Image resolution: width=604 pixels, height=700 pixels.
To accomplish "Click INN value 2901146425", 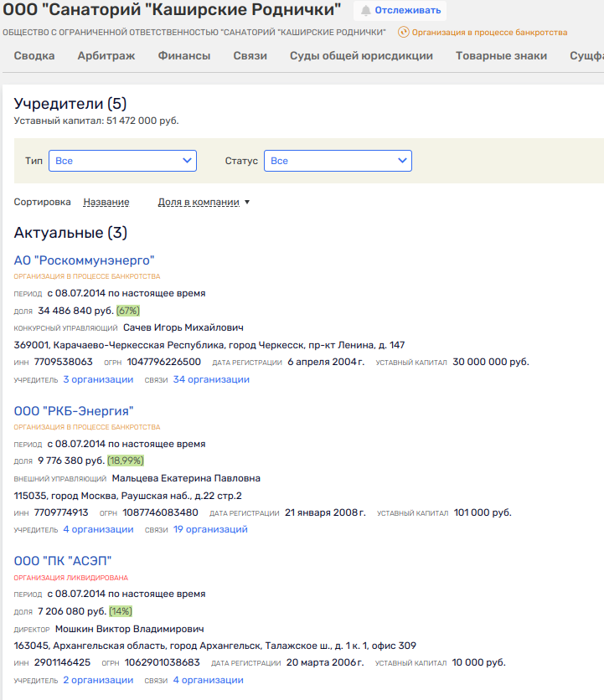I will [x=63, y=662].
